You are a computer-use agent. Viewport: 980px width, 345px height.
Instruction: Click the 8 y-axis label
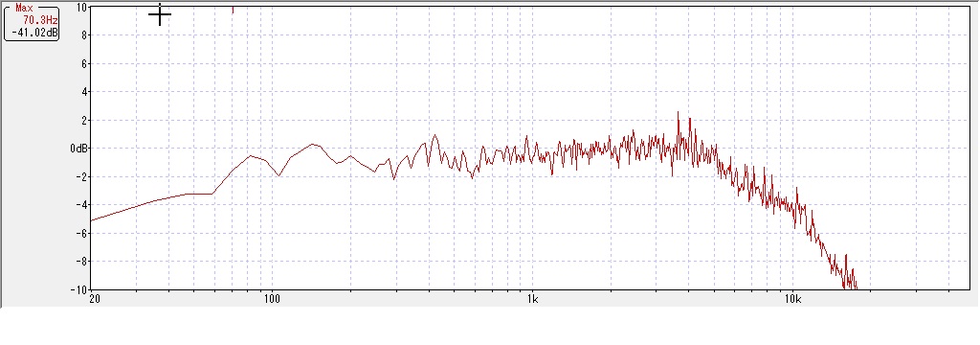pyautogui.click(x=83, y=35)
